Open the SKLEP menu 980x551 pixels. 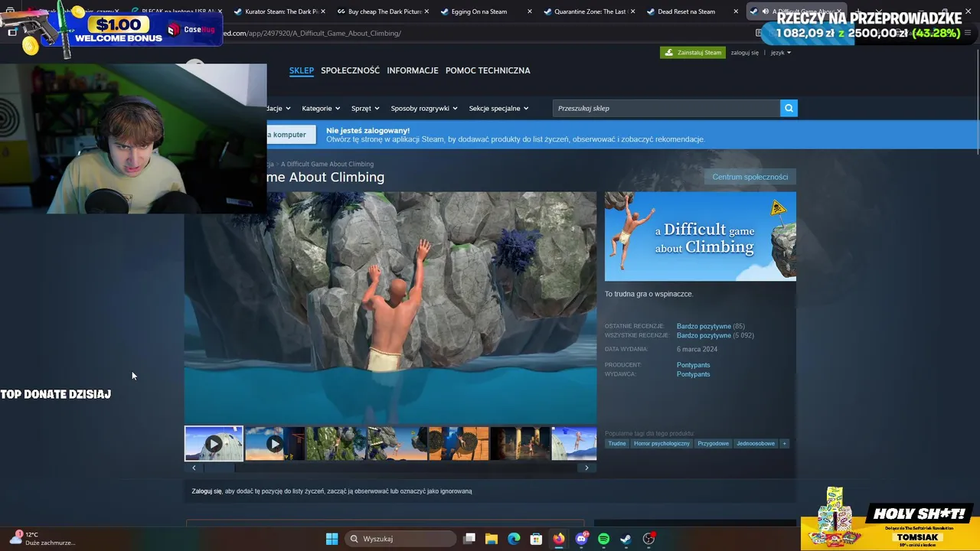tap(302, 70)
